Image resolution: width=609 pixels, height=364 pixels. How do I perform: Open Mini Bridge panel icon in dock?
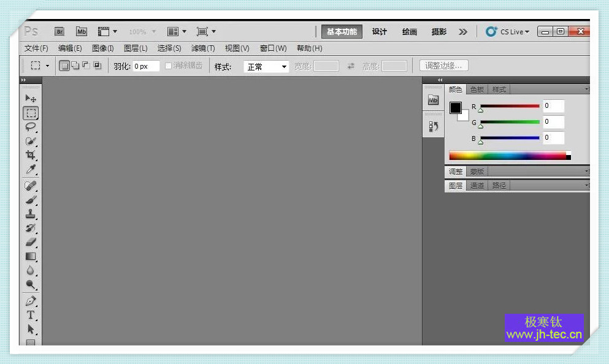pos(433,100)
